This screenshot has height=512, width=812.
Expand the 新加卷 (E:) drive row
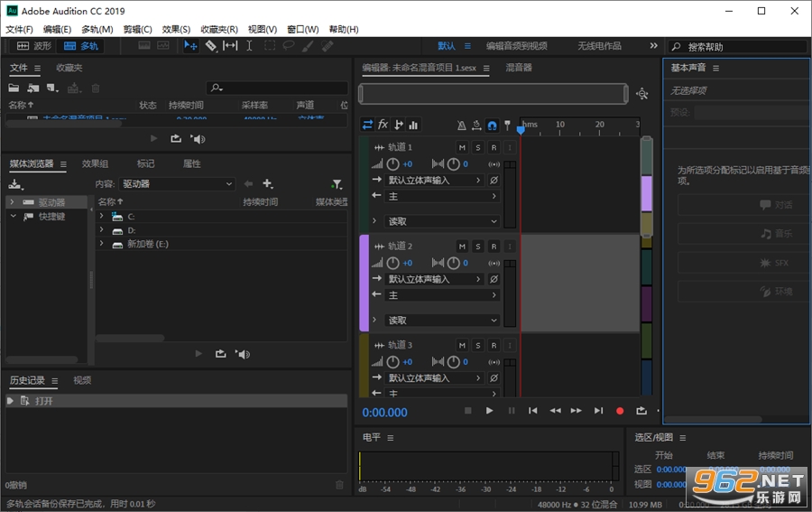click(x=101, y=243)
